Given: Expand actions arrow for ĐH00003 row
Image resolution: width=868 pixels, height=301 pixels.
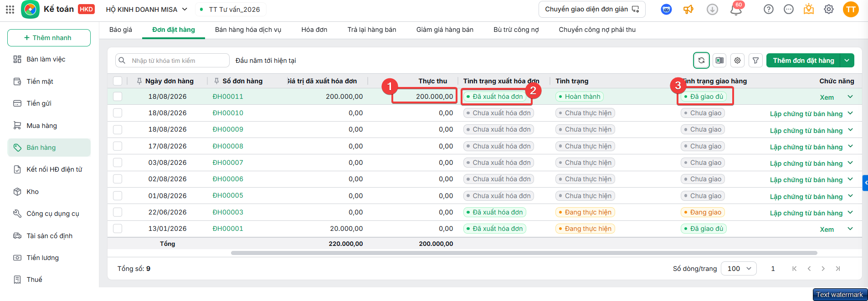Looking at the screenshot, I should [850, 213].
